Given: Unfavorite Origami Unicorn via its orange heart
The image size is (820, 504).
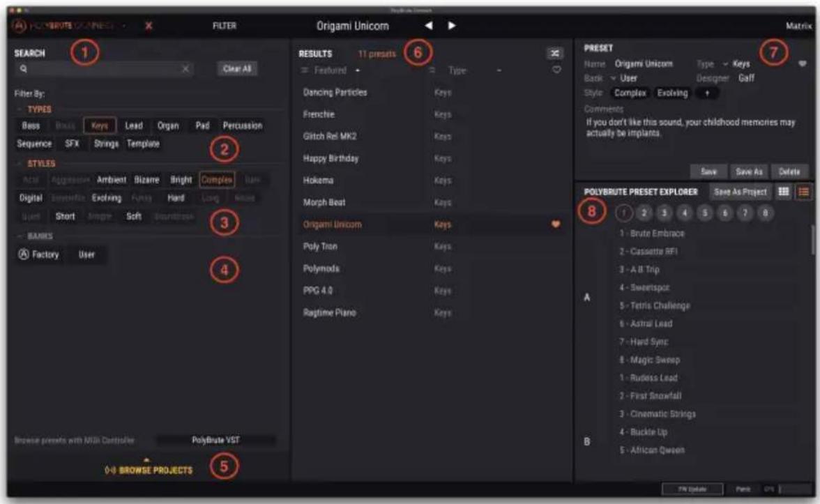Looking at the screenshot, I should coord(555,224).
